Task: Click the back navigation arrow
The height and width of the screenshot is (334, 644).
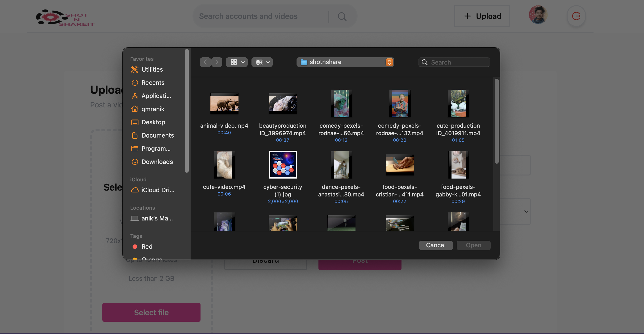Action: tap(205, 62)
